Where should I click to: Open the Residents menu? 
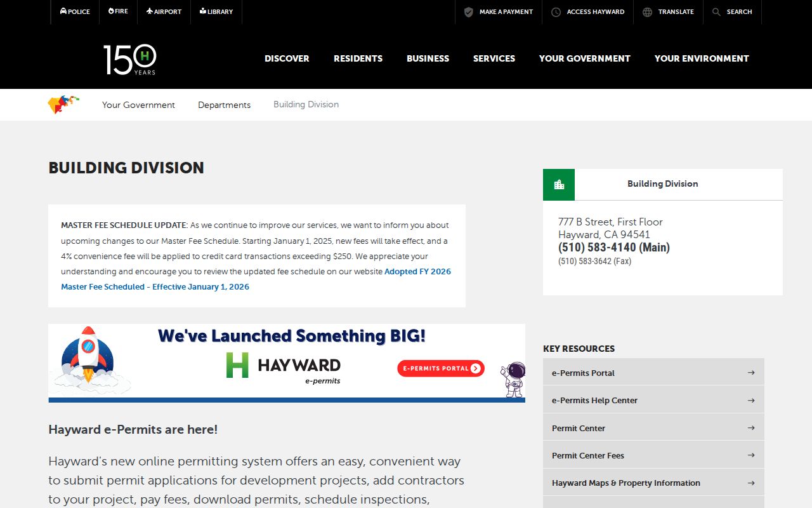pos(358,58)
